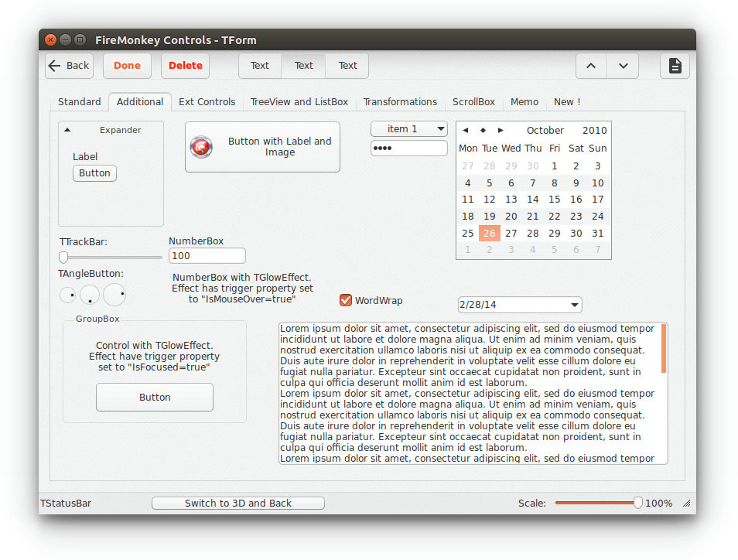Click the calendar today diamond icon
Screen dimensions: 738x560
(483, 131)
